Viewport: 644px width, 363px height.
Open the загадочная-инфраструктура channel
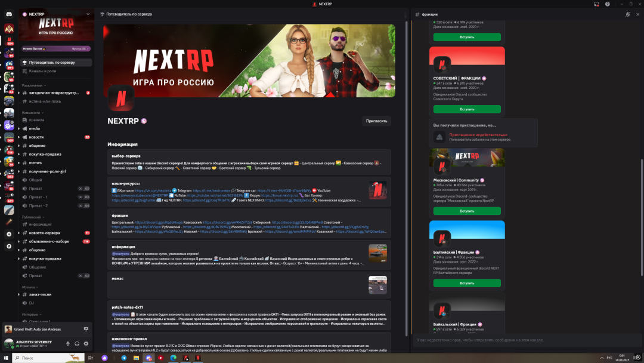(56, 93)
